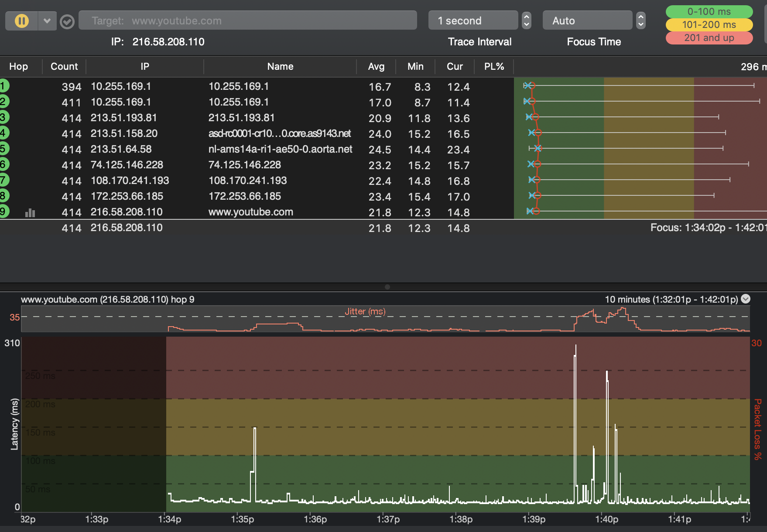Sort by the Avg column header
This screenshot has width=767, height=532.
tap(376, 67)
